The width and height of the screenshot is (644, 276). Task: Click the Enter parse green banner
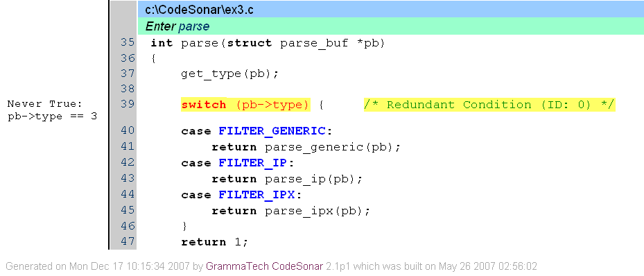click(x=390, y=26)
